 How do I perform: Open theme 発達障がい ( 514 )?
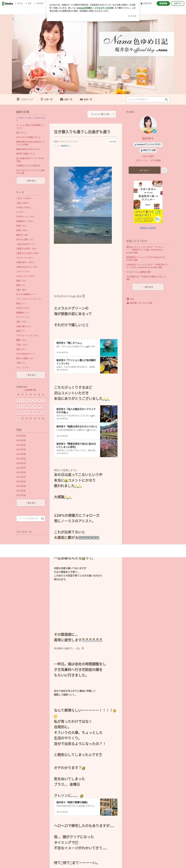coord(25,221)
